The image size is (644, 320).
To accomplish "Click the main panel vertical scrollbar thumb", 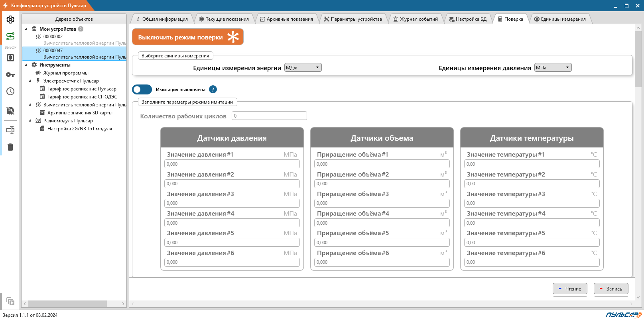I will pyautogui.click(x=638, y=59).
